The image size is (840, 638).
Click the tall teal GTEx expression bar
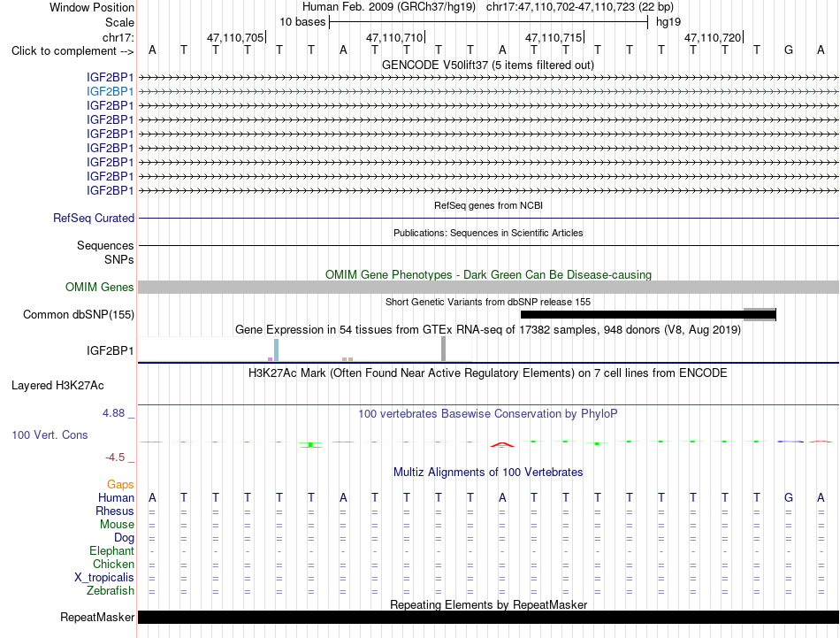(277, 350)
